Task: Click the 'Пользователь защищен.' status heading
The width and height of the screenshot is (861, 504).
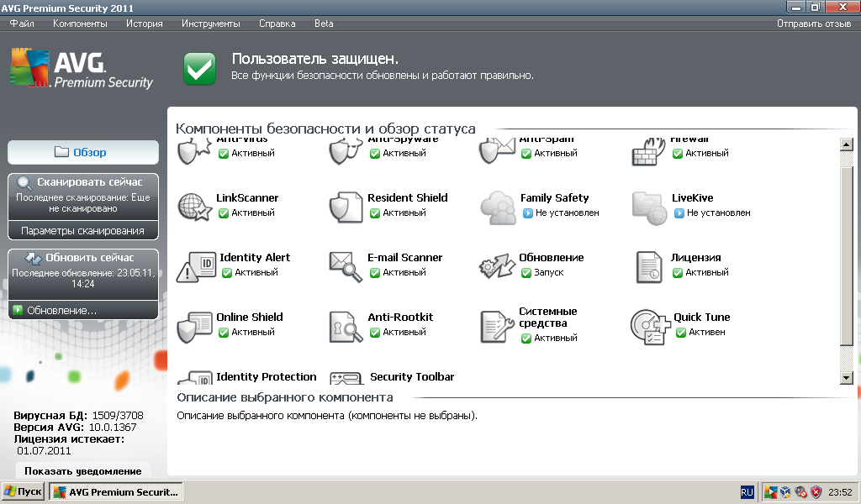Action: pos(315,59)
